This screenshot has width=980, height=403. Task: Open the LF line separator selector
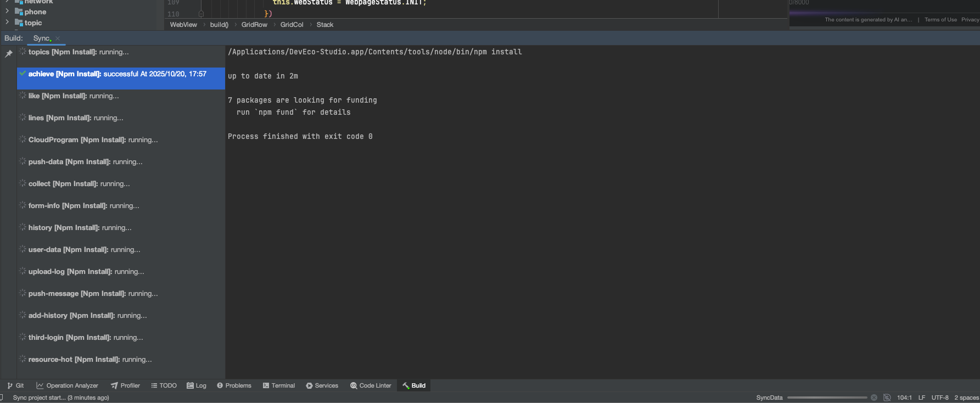pyautogui.click(x=921, y=398)
